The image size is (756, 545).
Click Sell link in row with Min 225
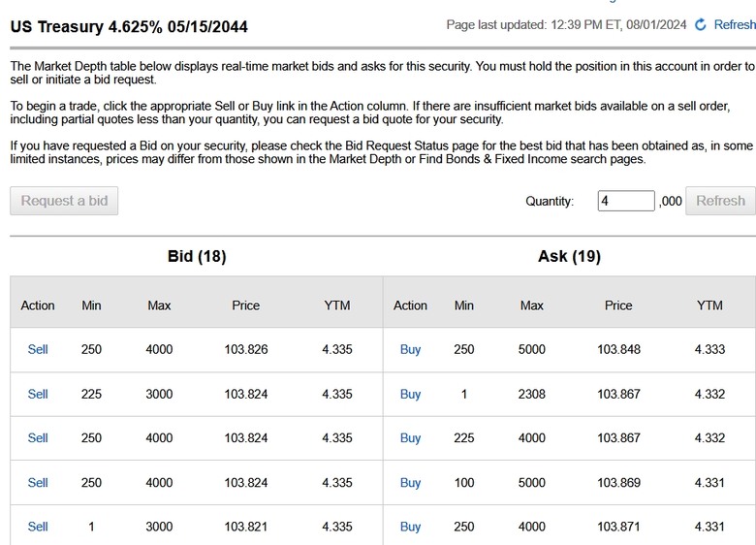[38, 394]
